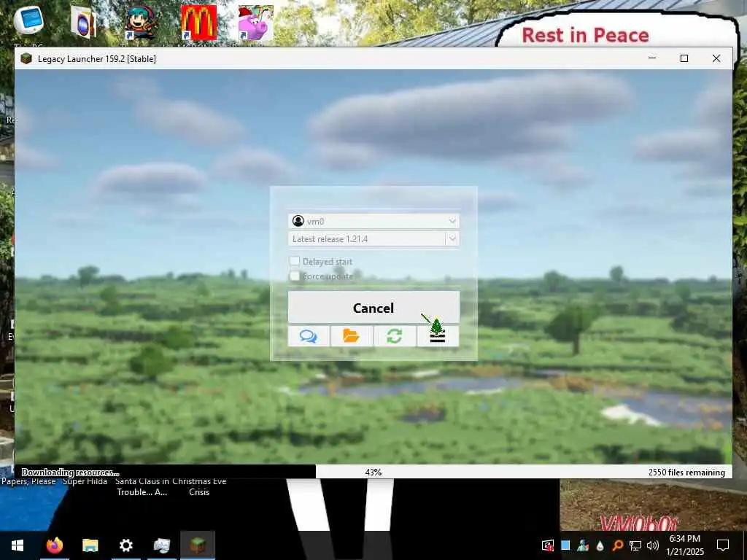Click Santa Claus in Trouble desktop label
Image resolution: width=747 pixels, height=560 pixels.
(142, 486)
